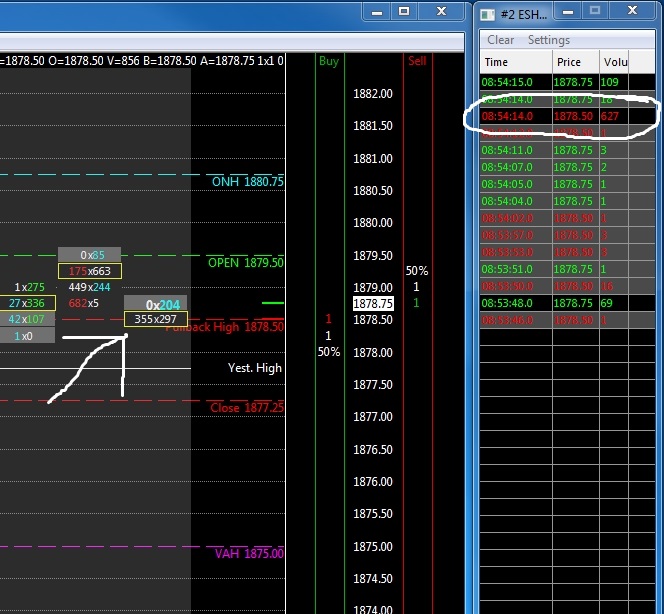Select the 08:53:48.0 trade row

567,303
